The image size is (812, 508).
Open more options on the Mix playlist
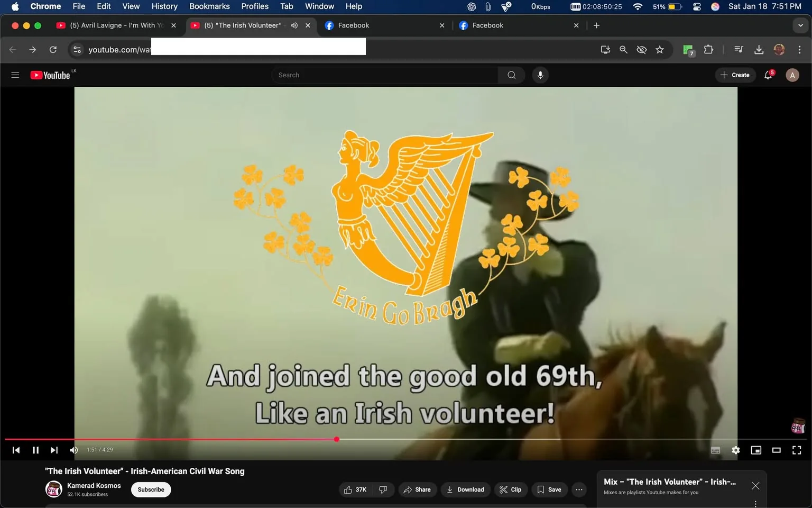click(x=755, y=503)
